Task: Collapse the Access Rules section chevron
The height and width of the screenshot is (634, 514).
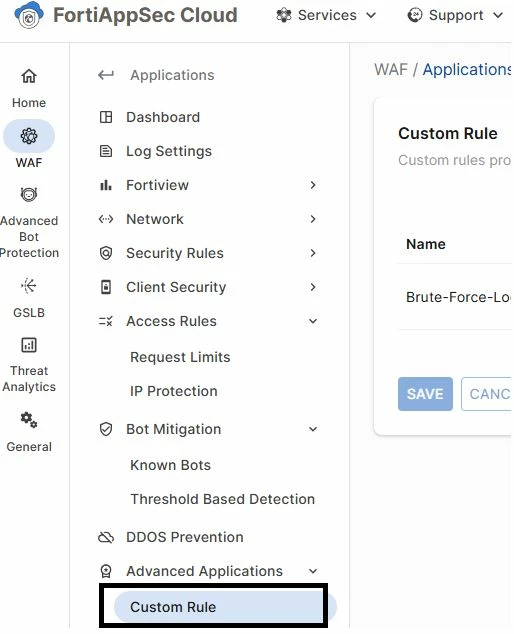Action: pyautogui.click(x=313, y=321)
